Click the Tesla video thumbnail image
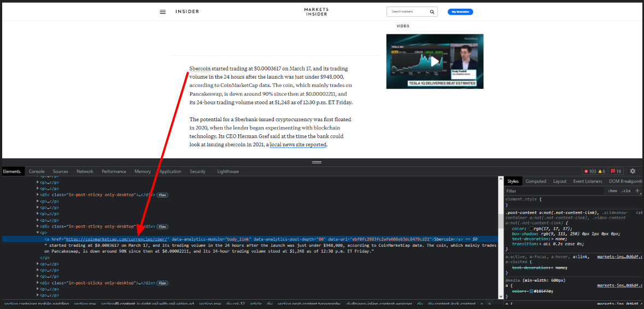This screenshot has height=309, width=644. point(435,61)
